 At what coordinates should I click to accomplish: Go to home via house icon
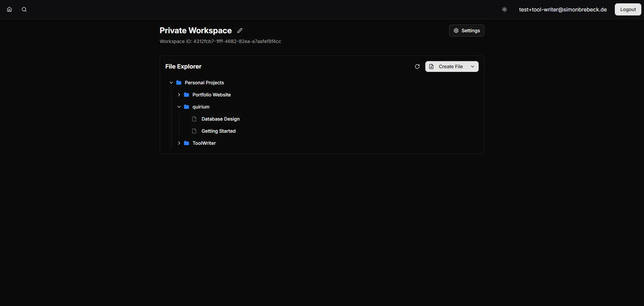tap(9, 9)
